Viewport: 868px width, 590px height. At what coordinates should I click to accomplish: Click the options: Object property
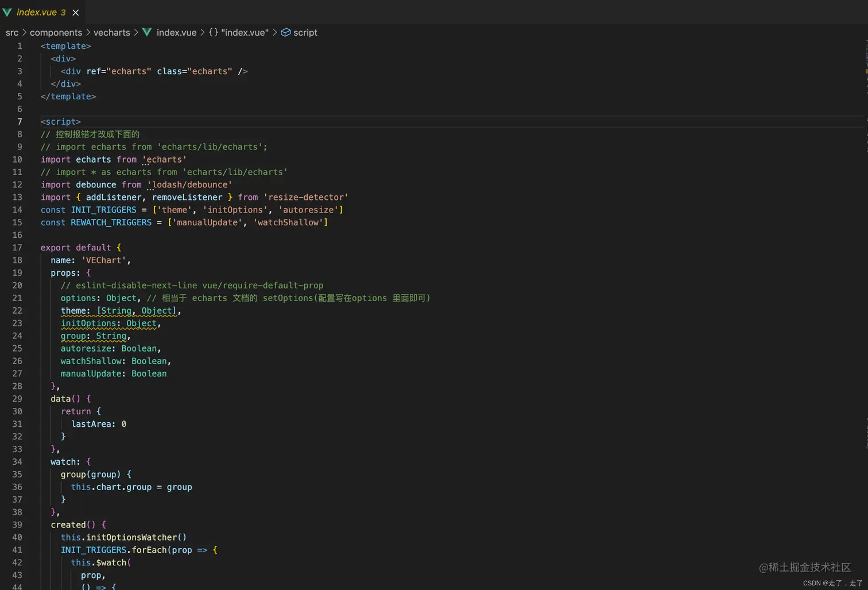99,298
